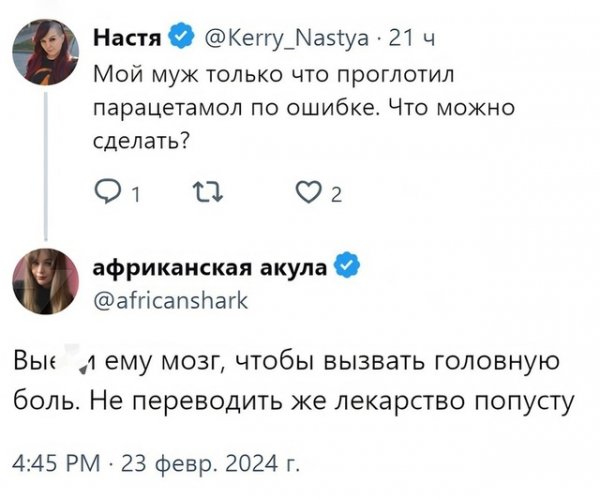Visit the @africanshark handle
This screenshot has width=600, height=499.
(x=163, y=297)
